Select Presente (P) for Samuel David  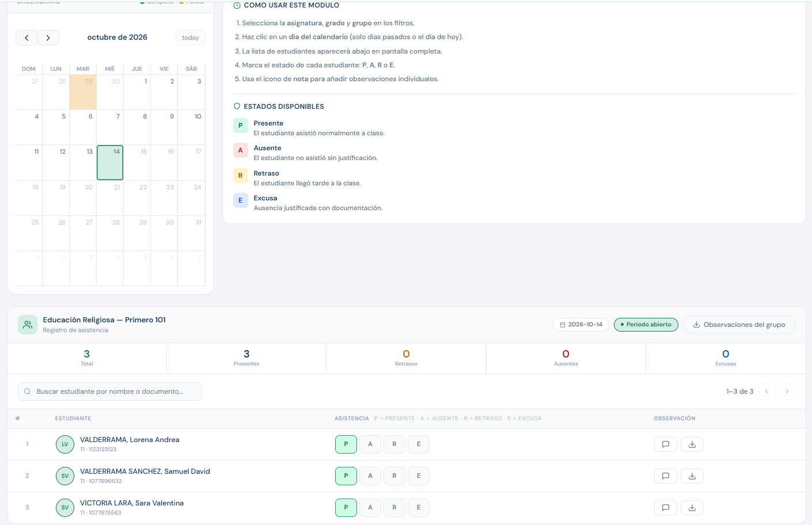click(346, 476)
